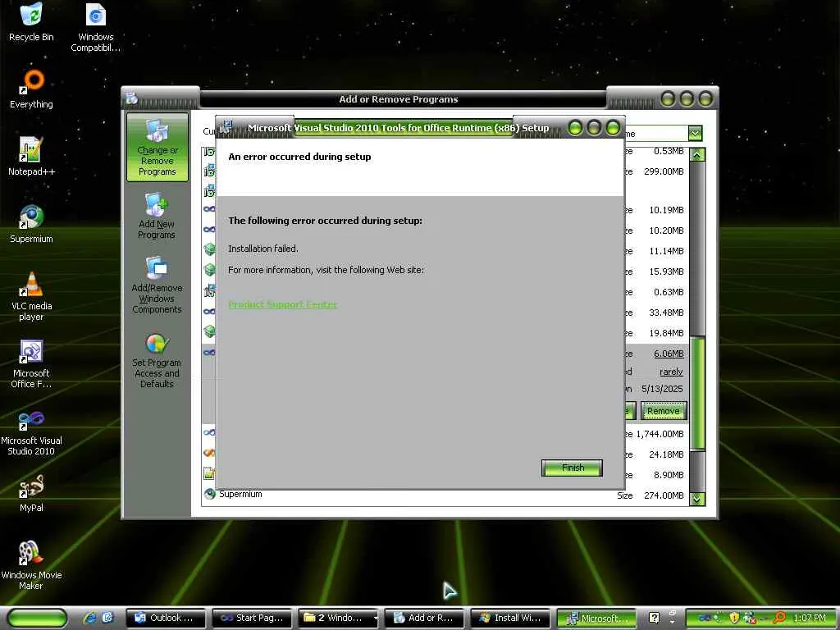Image resolution: width=840 pixels, height=630 pixels.
Task: Select Add New Programs sidebar icon
Action: tap(157, 216)
